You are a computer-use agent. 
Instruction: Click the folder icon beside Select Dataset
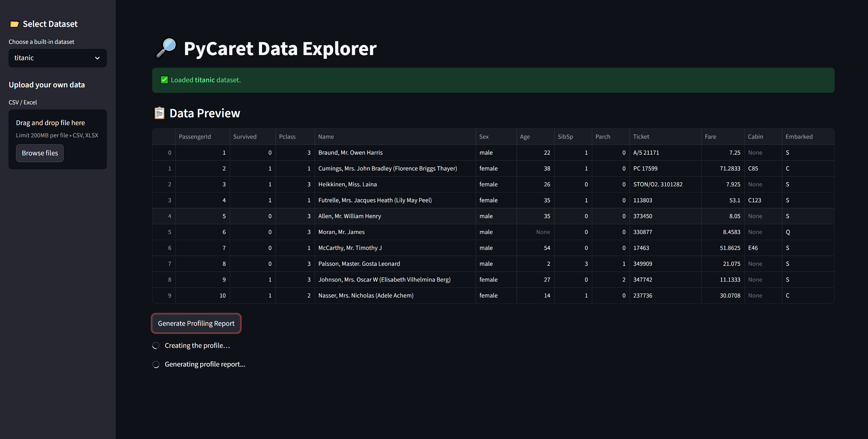(14, 24)
